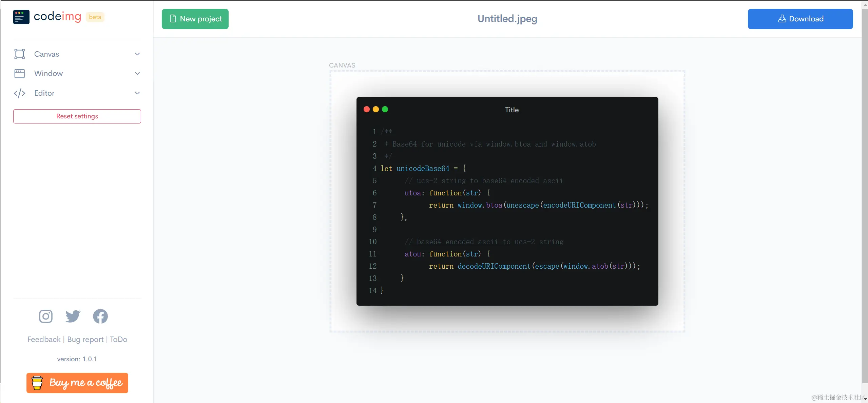This screenshot has height=403, width=868.
Task: Expand the Window section chevron
Action: 137,74
